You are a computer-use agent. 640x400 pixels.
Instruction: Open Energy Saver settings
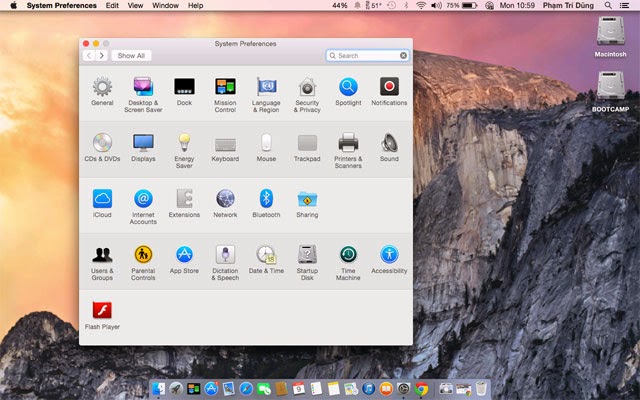click(184, 151)
